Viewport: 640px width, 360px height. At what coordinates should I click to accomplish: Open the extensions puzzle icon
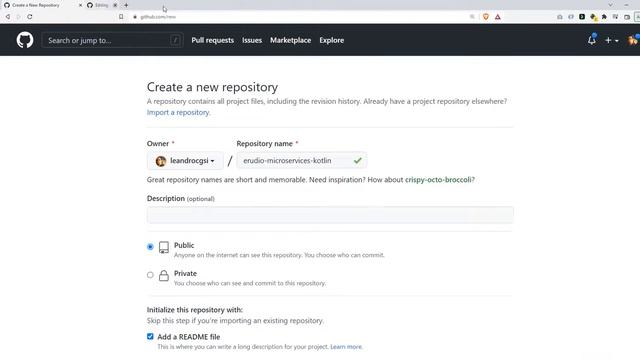(604, 17)
